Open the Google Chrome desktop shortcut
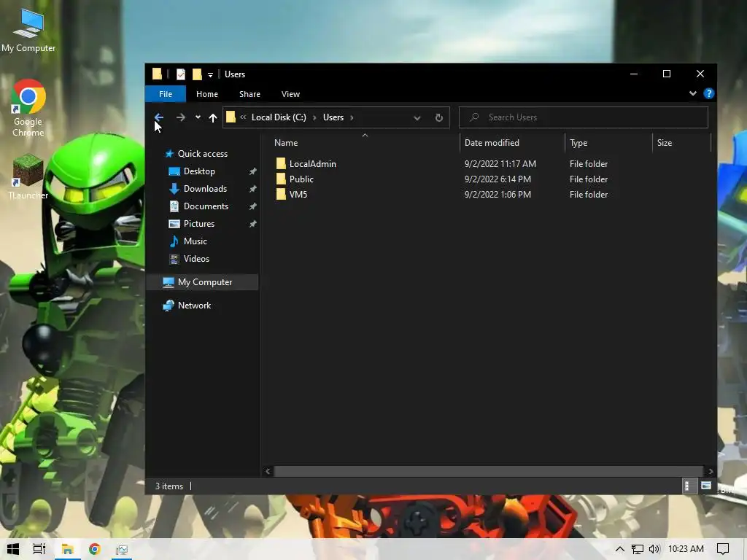747x560 pixels. pyautogui.click(x=28, y=108)
